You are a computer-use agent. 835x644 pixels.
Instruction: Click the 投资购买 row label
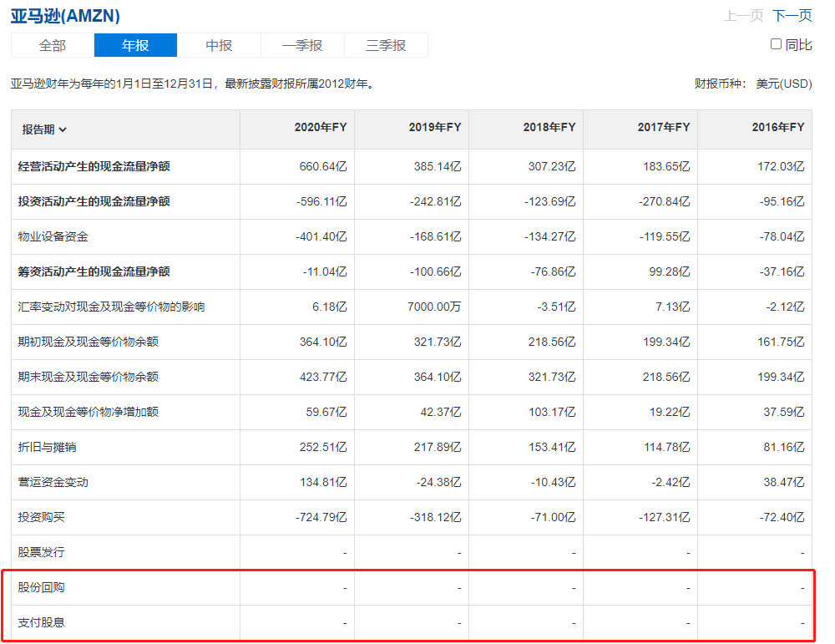41,517
